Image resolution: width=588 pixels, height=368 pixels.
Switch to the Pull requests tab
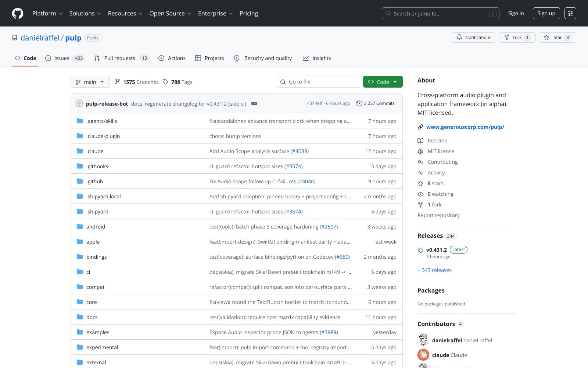122,58
